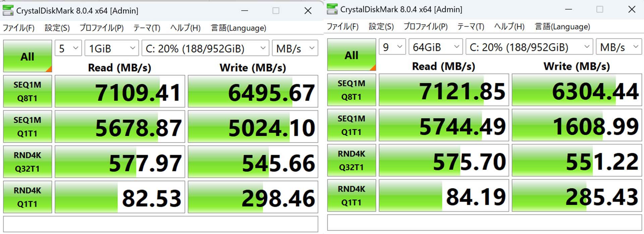
Task: Expand test size dropdown showing 1GiB
Action: (x=112, y=48)
